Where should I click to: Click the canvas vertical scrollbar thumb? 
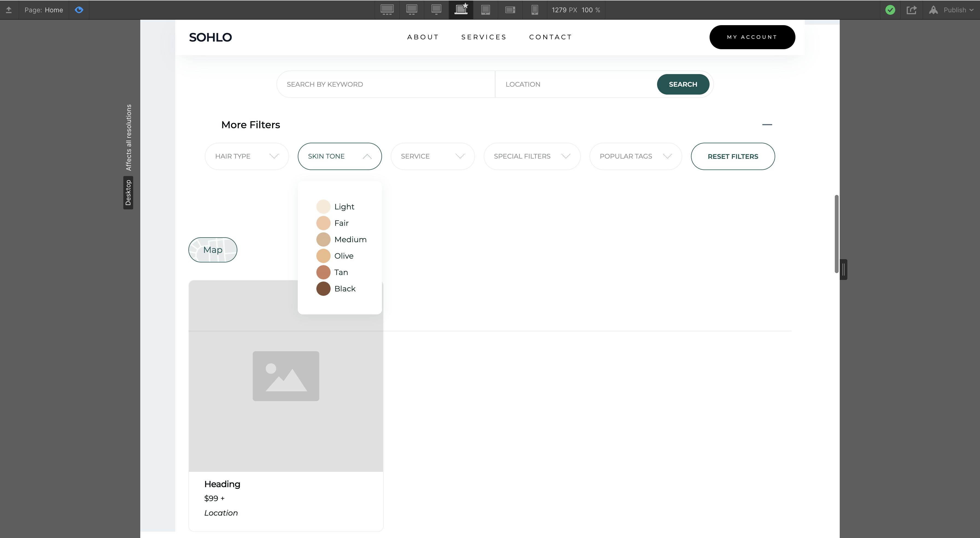(836, 234)
